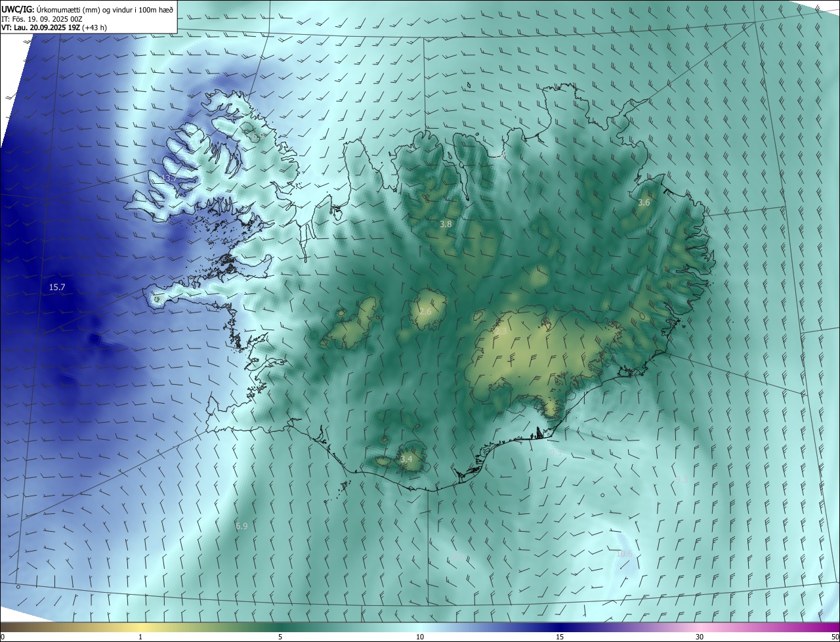840x642 pixels.
Task: Click the 3.4 value label on the map
Action: pyautogui.click(x=406, y=459)
